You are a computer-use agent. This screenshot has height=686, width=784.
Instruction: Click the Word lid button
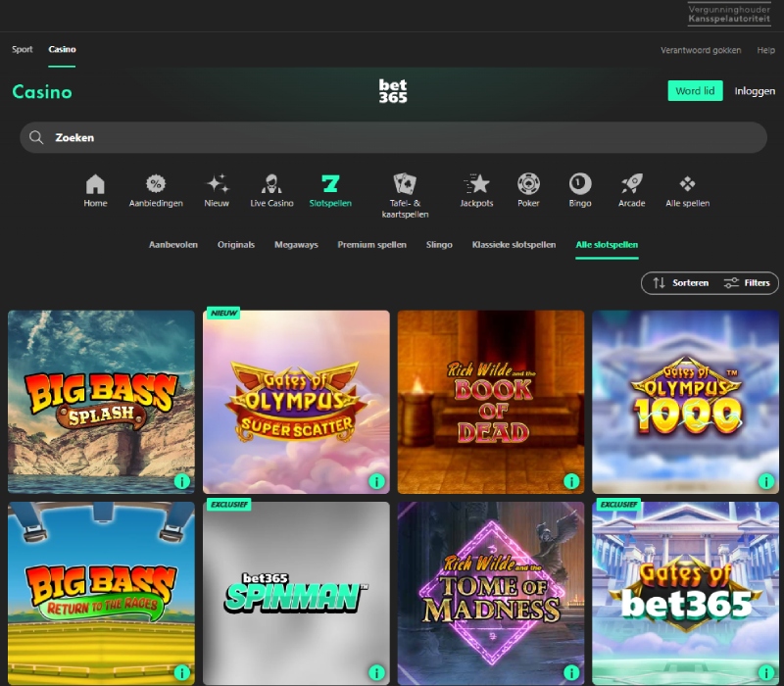[x=695, y=90]
